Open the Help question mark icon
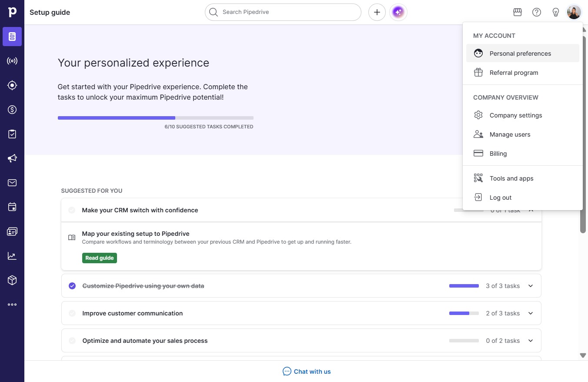The image size is (588, 382). point(537,12)
